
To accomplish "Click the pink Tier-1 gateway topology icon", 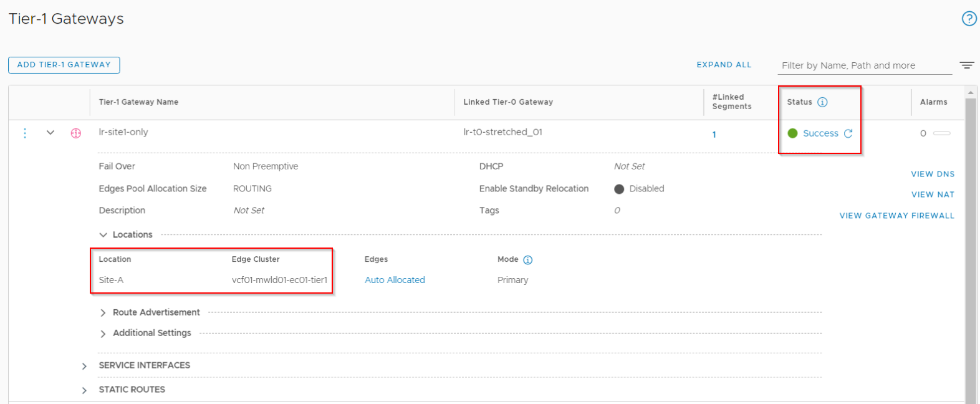I will (76, 133).
